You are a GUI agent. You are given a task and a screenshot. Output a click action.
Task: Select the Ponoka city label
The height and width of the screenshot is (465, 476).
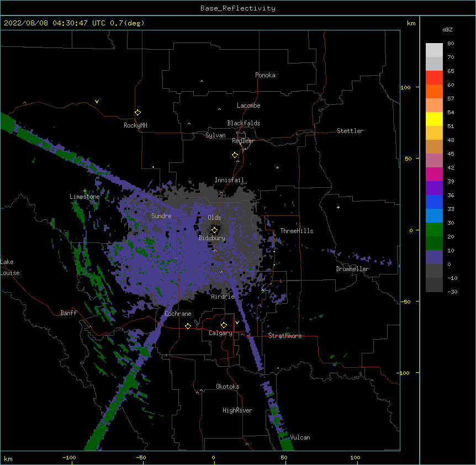pos(265,75)
